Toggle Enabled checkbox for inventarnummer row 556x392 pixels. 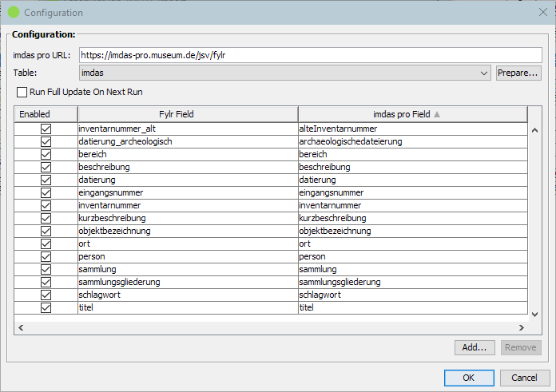46,205
